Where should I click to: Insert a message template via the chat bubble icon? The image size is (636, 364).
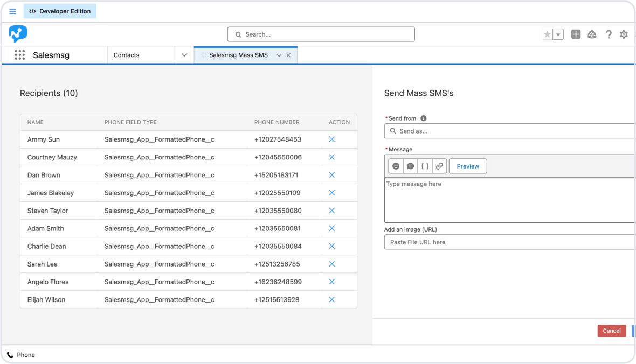tap(410, 166)
